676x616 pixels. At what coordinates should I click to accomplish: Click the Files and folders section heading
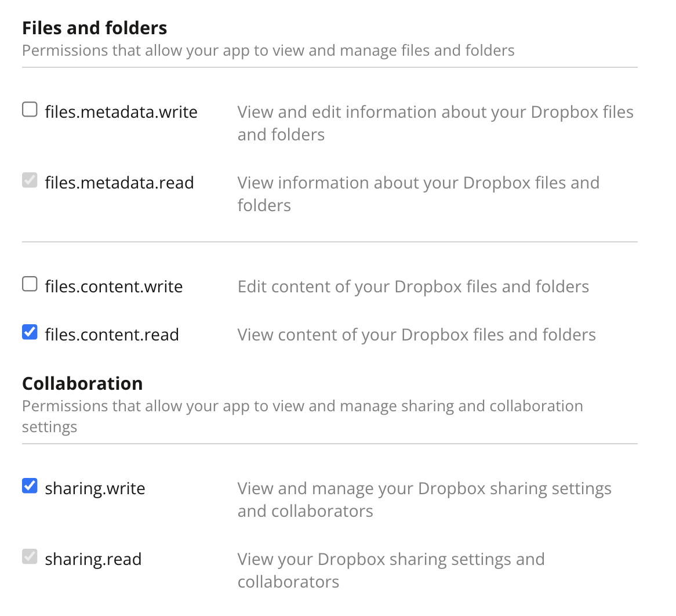coord(95,27)
